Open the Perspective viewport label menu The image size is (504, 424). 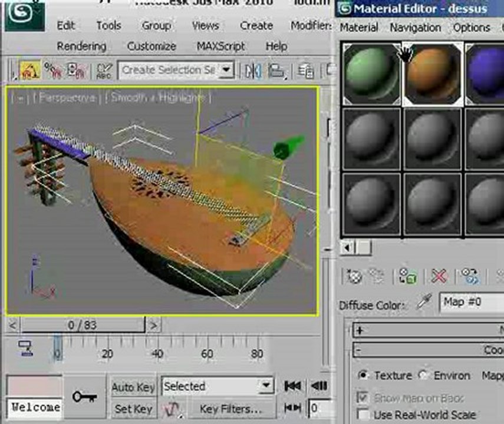67,98
